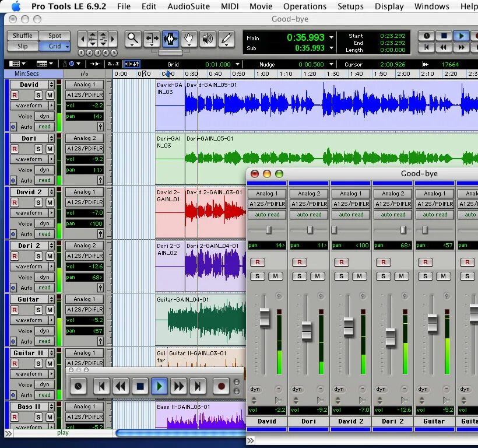Click the Online clock icon in top toolbar

[427, 36]
